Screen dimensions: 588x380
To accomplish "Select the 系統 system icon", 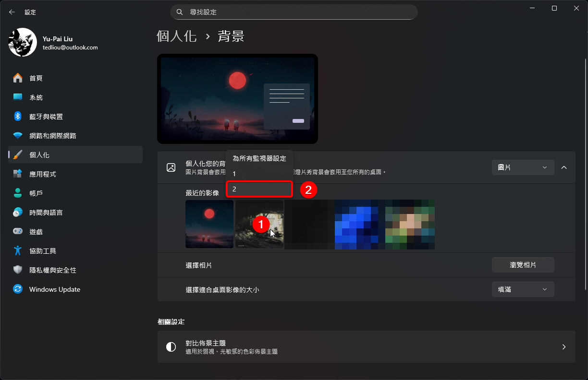I will tap(18, 97).
